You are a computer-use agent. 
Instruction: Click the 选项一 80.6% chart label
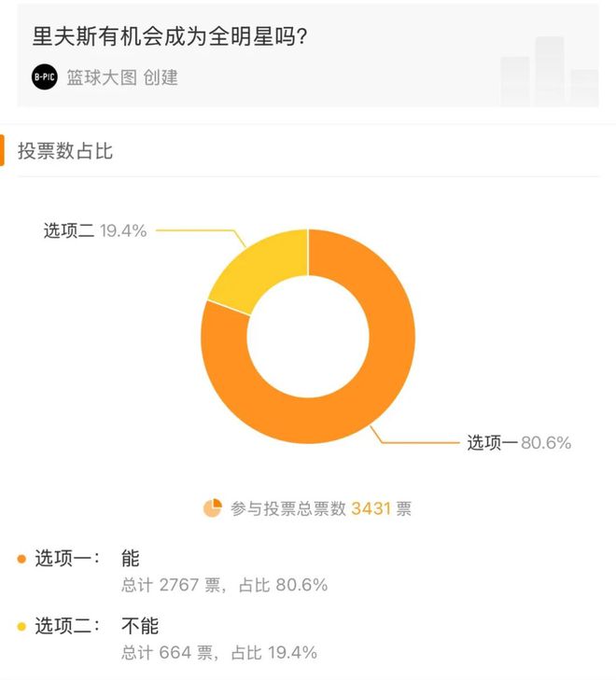point(519,443)
